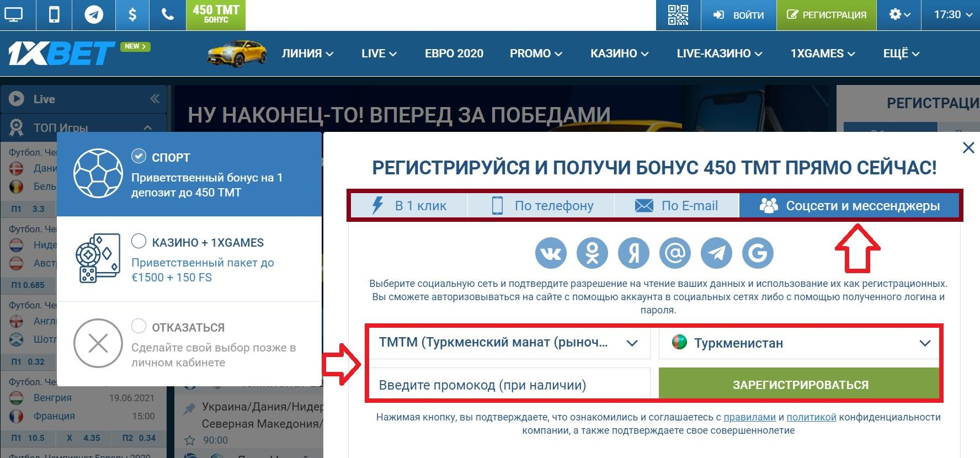Click the П2 0.34 odds
The image size is (980, 458).
pos(139,438)
